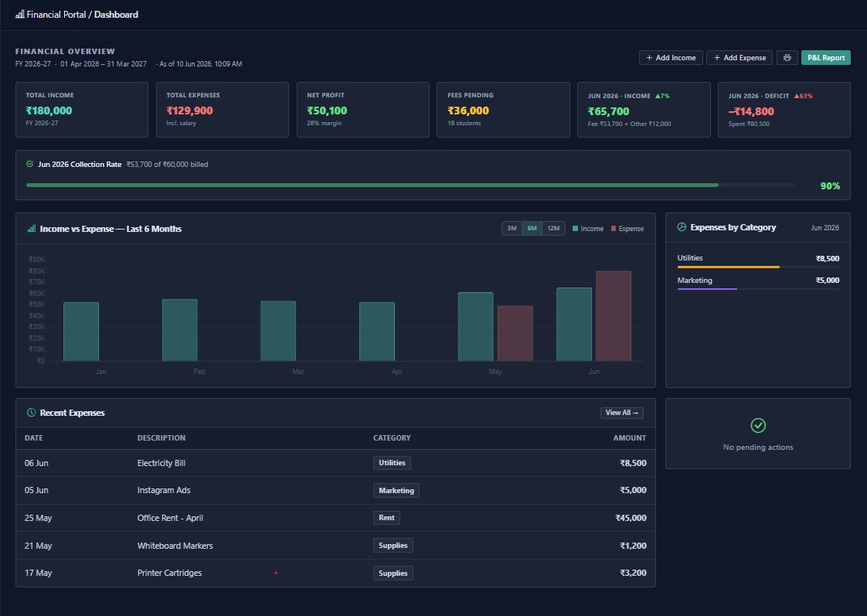The height and width of the screenshot is (616, 867).
Task: Click the bar chart logo beside Financial Portal
Action: pos(20,15)
